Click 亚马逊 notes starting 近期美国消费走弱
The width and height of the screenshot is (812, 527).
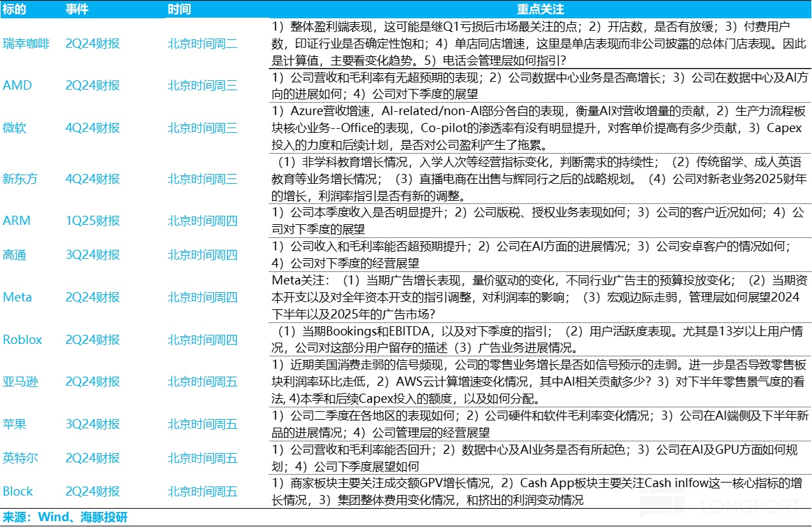[x=540, y=381]
